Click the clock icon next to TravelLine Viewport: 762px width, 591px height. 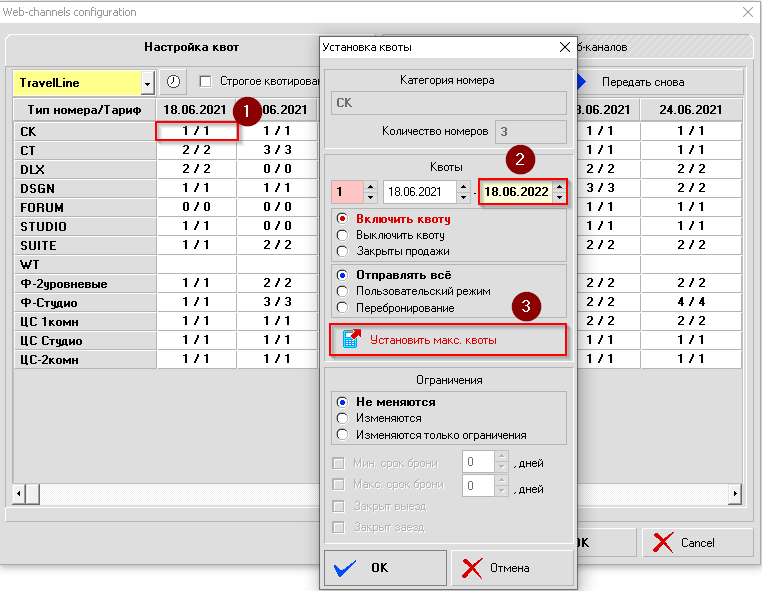(x=173, y=82)
